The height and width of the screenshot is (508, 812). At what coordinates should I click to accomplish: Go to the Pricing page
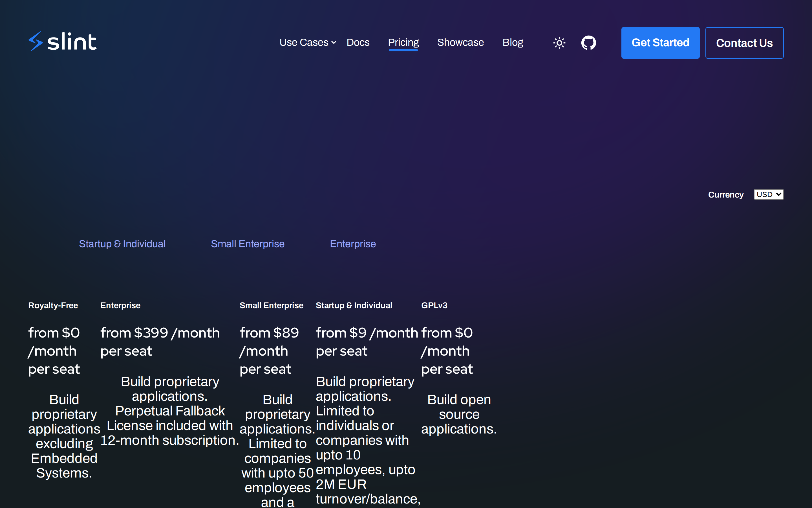tap(403, 42)
